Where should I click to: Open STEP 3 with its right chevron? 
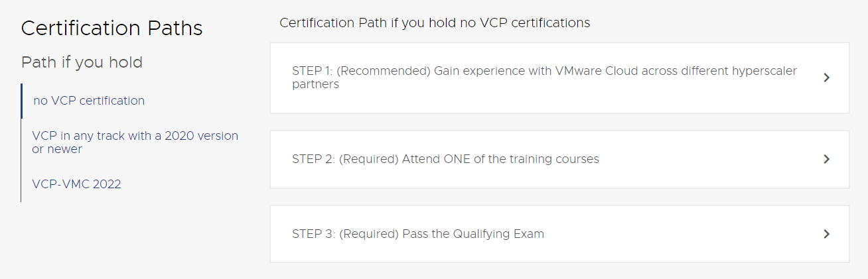(x=826, y=234)
